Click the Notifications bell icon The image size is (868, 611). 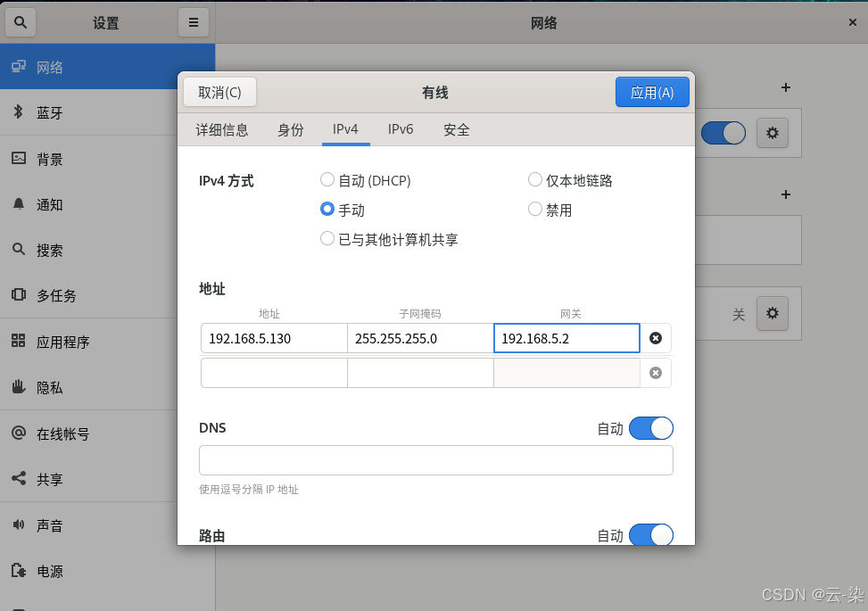tap(19, 204)
